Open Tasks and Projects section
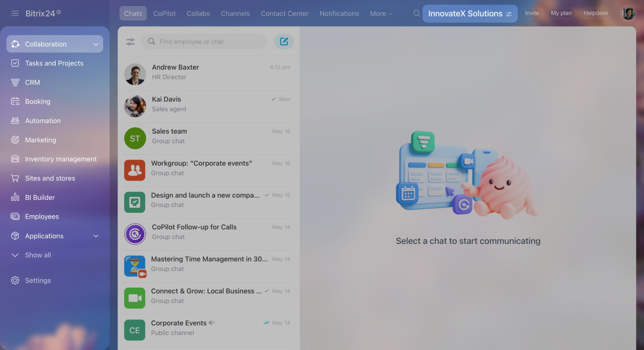Screen dimensions: 644x350 (55, 63)
